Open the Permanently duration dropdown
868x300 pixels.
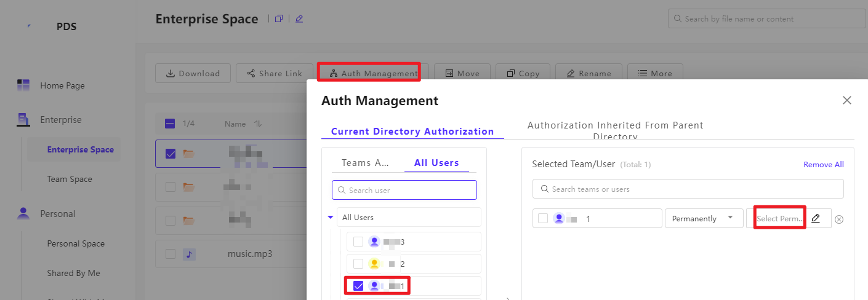coord(704,218)
